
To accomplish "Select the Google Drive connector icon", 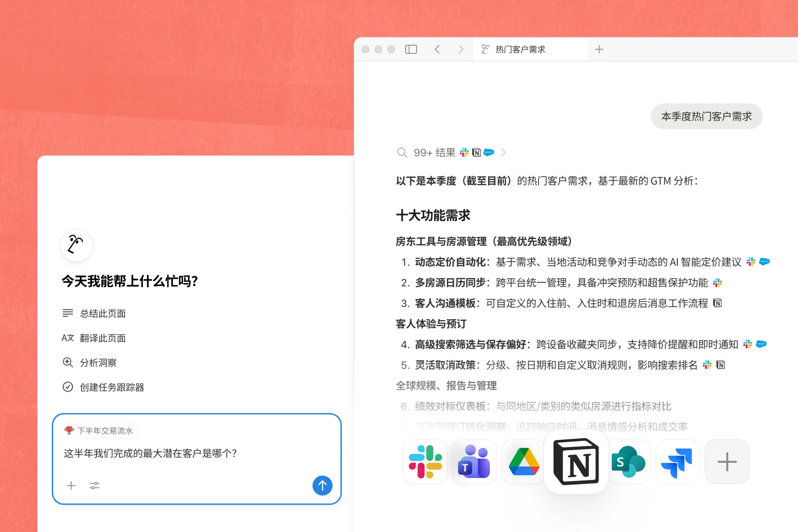I will coord(523,462).
